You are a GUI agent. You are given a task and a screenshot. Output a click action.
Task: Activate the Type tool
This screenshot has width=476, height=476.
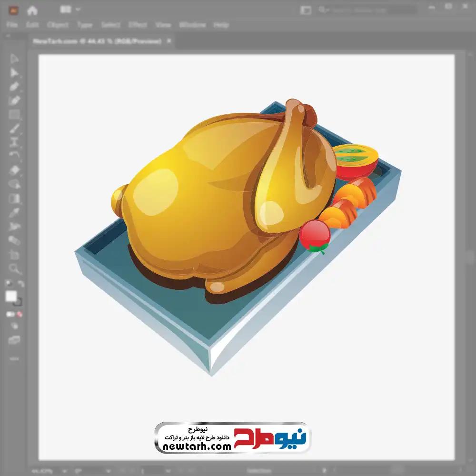tap(14, 142)
